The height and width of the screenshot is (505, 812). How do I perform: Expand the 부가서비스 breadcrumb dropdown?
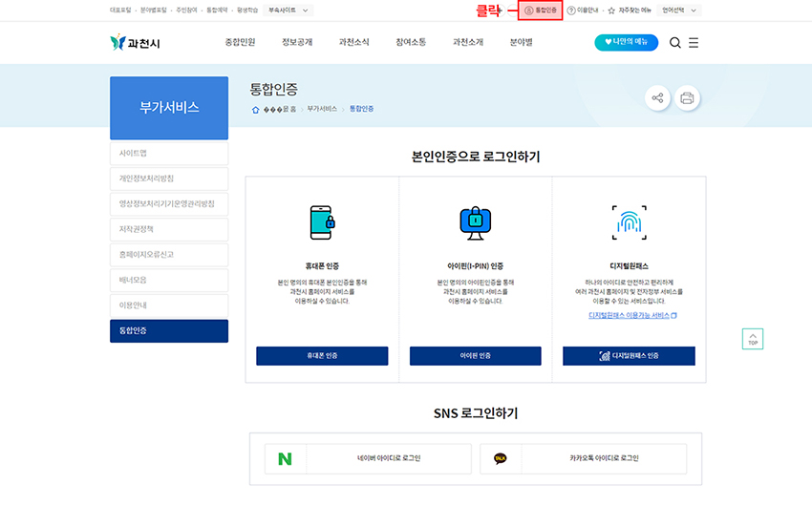(x=322, y=109)
